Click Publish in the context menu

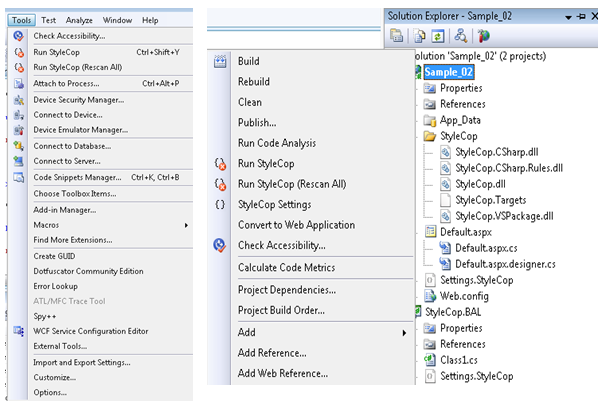pos(257,123)
